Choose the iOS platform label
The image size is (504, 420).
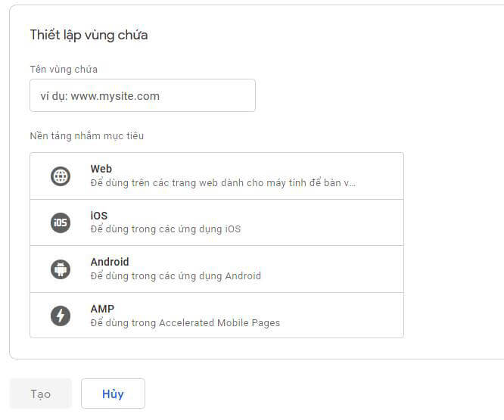click(x=99, y=216)
